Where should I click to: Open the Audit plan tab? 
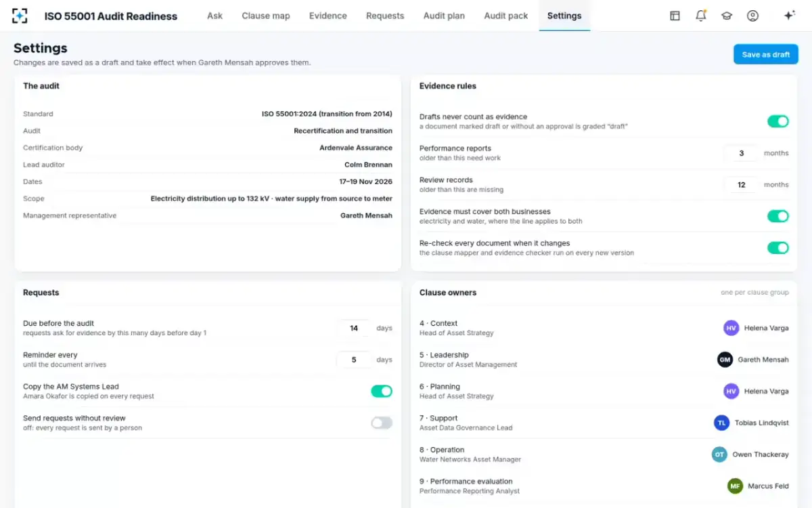pyautogui.click(x=444, y=16)
